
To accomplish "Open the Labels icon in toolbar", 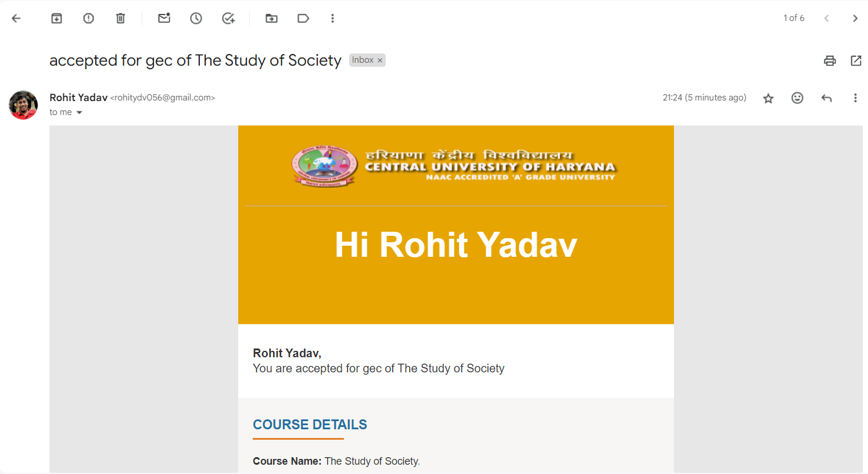I will click(303, 19).
